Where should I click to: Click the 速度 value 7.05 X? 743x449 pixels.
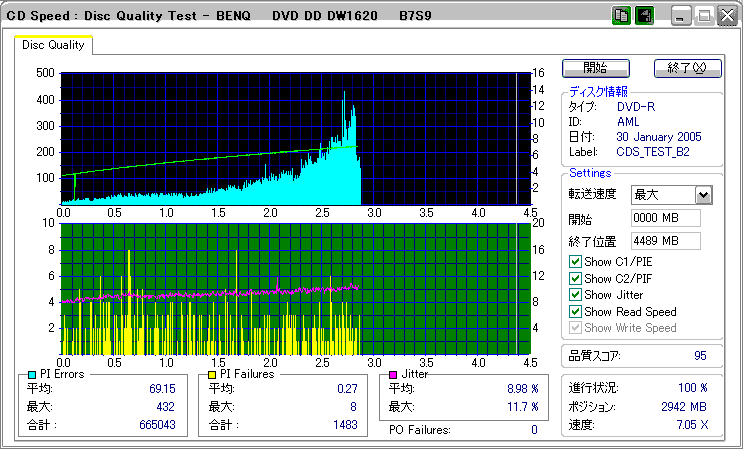click(x=692, y=425)
